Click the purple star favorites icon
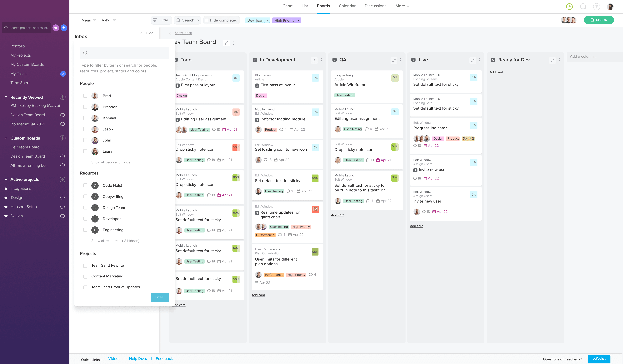 tap(56, 28)
